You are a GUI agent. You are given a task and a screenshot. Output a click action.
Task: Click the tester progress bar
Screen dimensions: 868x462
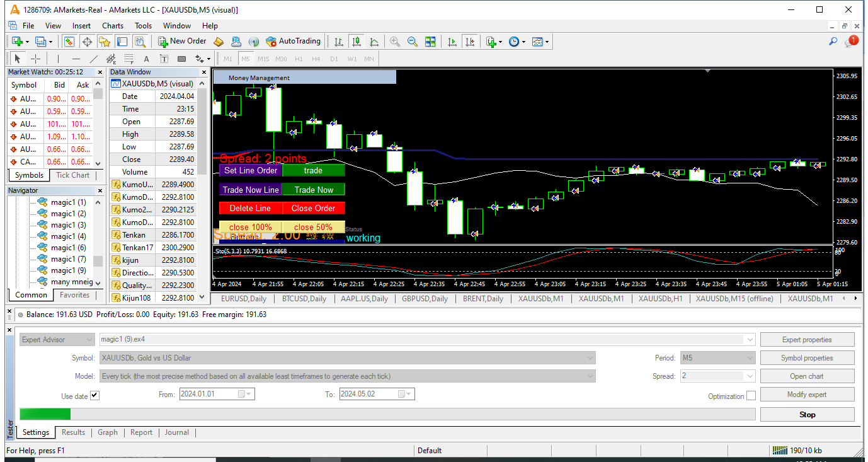[387, 414]
